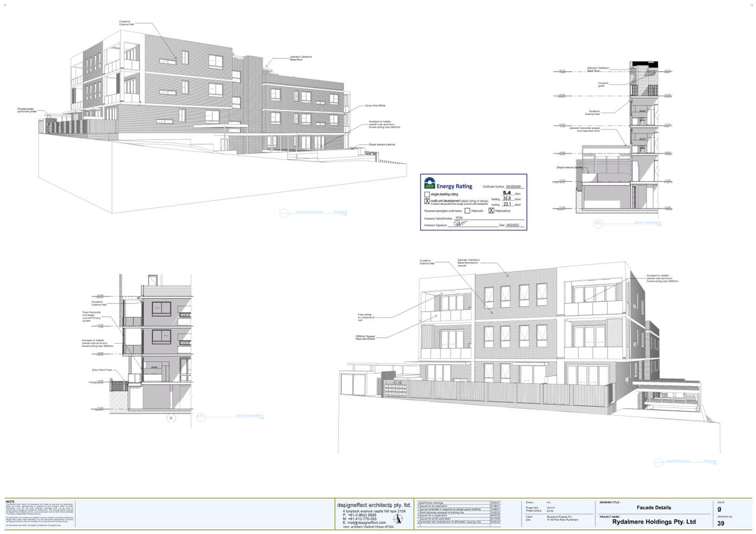Click the architect email address
Viewport: 756px width, 534px height.
click(366, 523)
